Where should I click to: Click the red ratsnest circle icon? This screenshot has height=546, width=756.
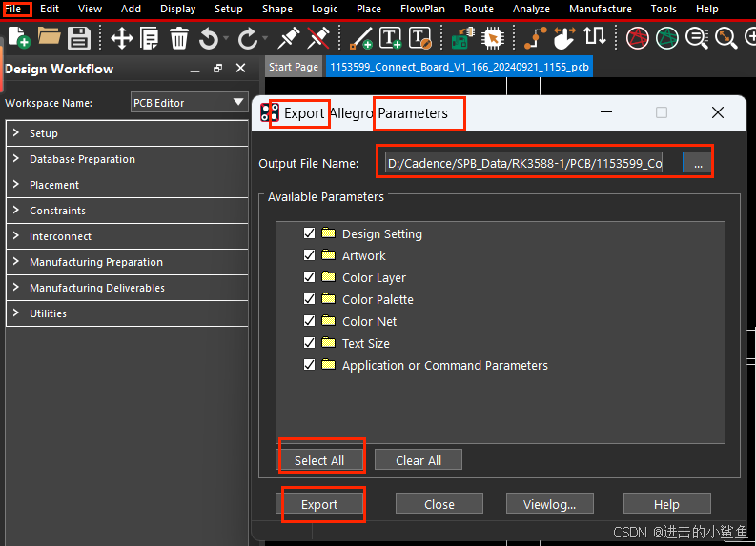tap(638, 38)
